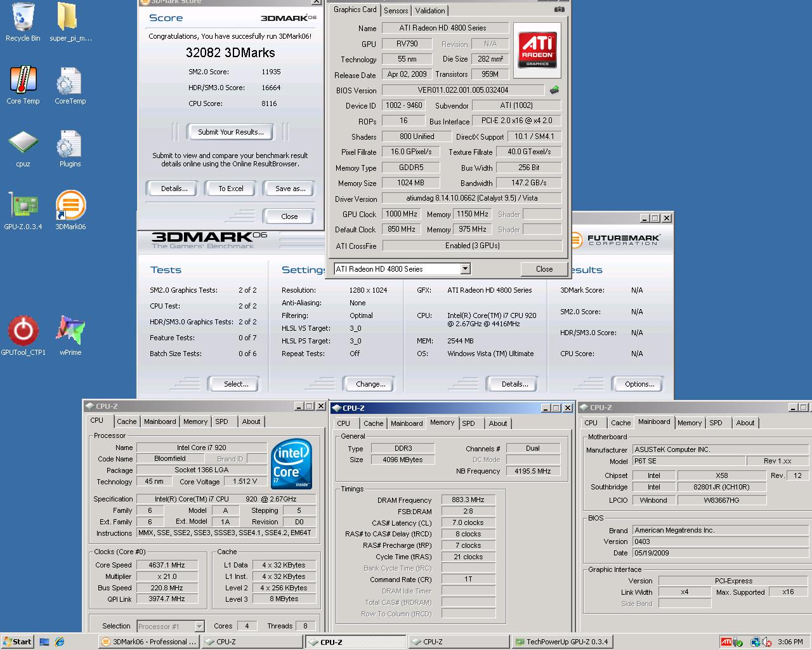812x650 pixels.
Task: Click the BIOS Date 05/19/2009 value
Action: tap(721, 553)
